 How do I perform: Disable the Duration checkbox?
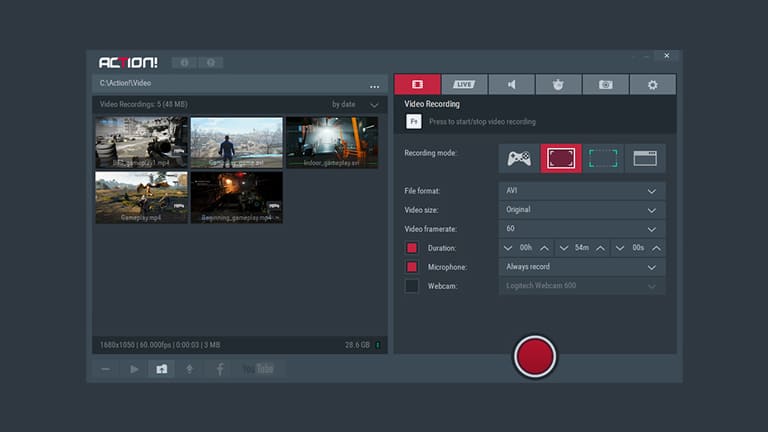(411, 248)
